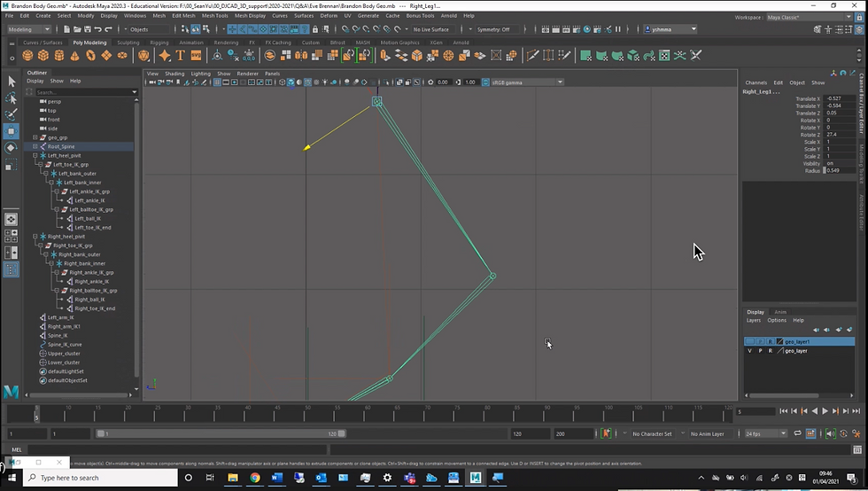Click the Undo icon in status line
Screen dimensions: 868x491
(97, 29)
